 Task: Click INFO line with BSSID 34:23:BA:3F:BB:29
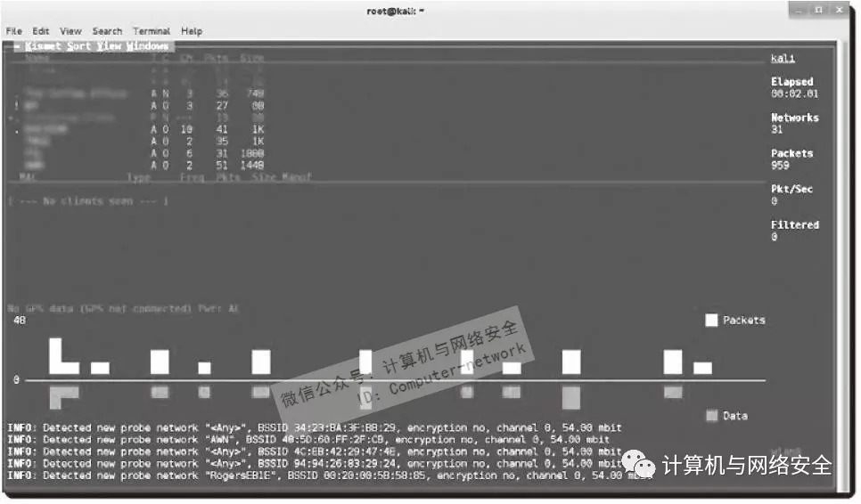click(314, 427)
